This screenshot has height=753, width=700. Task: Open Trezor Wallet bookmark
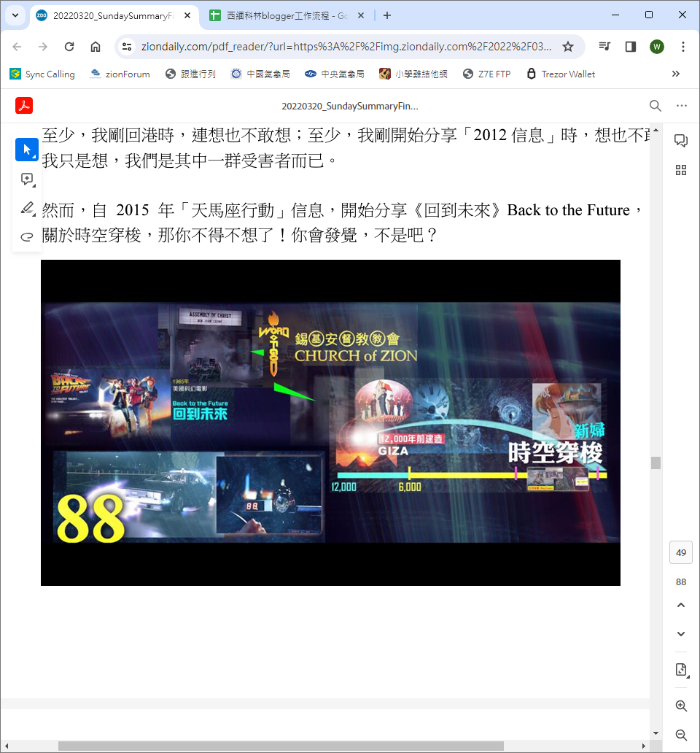point(561,74)
